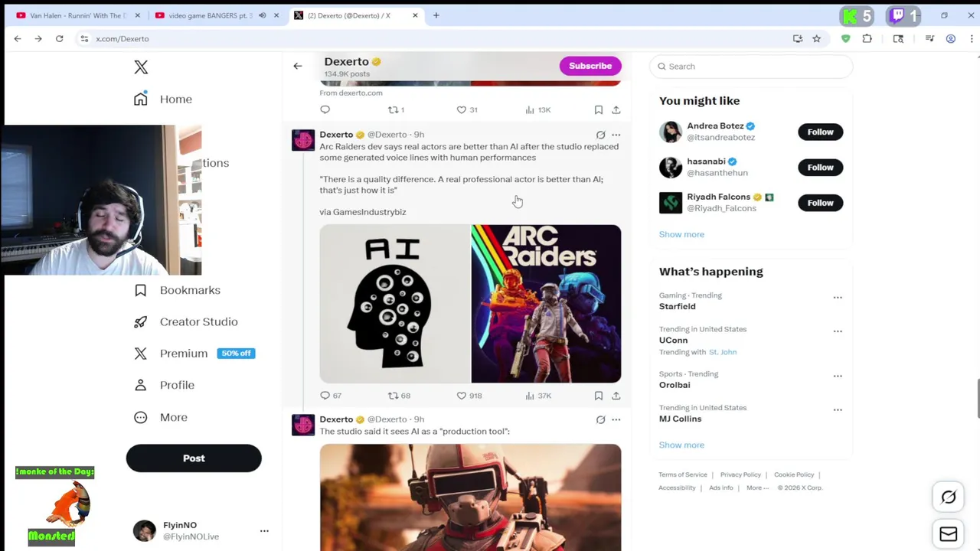
Task: Open a new browser tab
Action: pyautogui.click(x=436, y=15)
